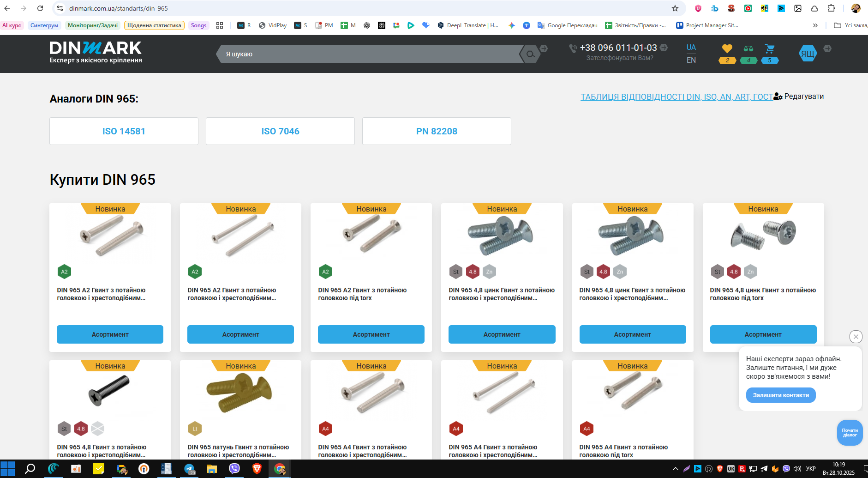Click Асортимент under first DIN 965 A2 product
Viewport: 868px width, 478px height.
coord(110,334)
